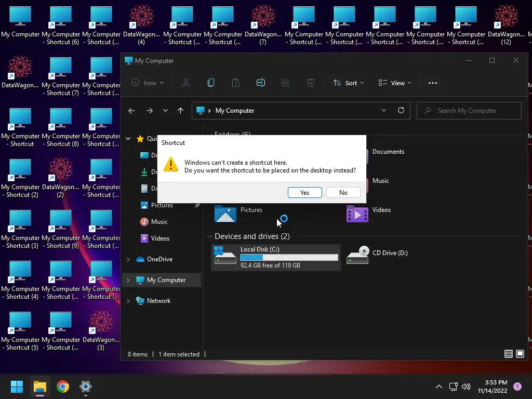Click the address bar My Computer path

(235, 111)
